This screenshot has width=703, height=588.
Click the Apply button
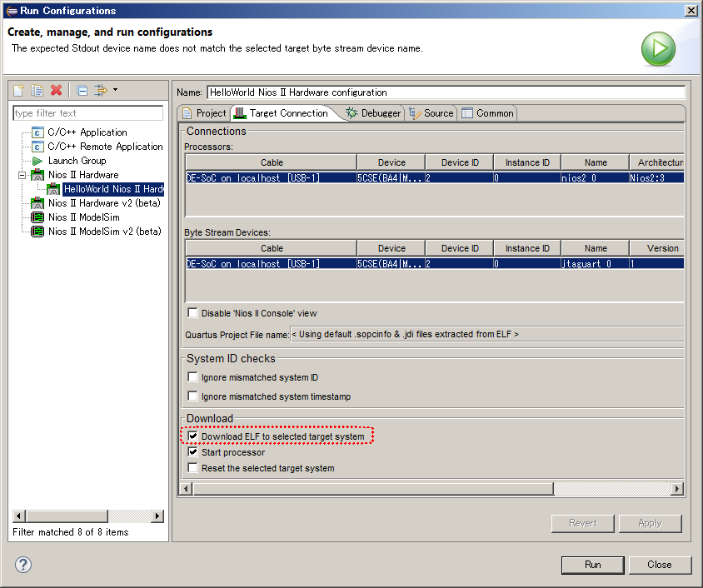650,523
